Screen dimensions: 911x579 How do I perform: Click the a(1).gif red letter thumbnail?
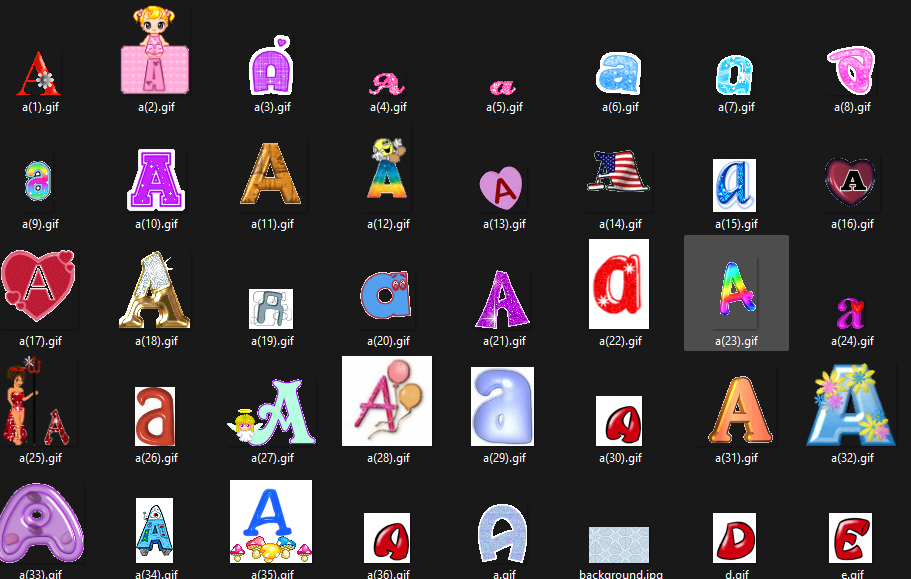39,74
